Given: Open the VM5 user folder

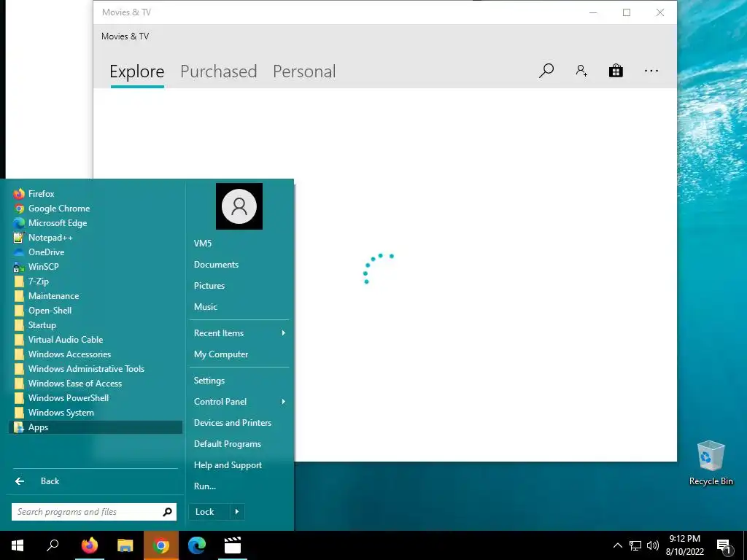Looking at the screenshot, I should tap(239, 244).
